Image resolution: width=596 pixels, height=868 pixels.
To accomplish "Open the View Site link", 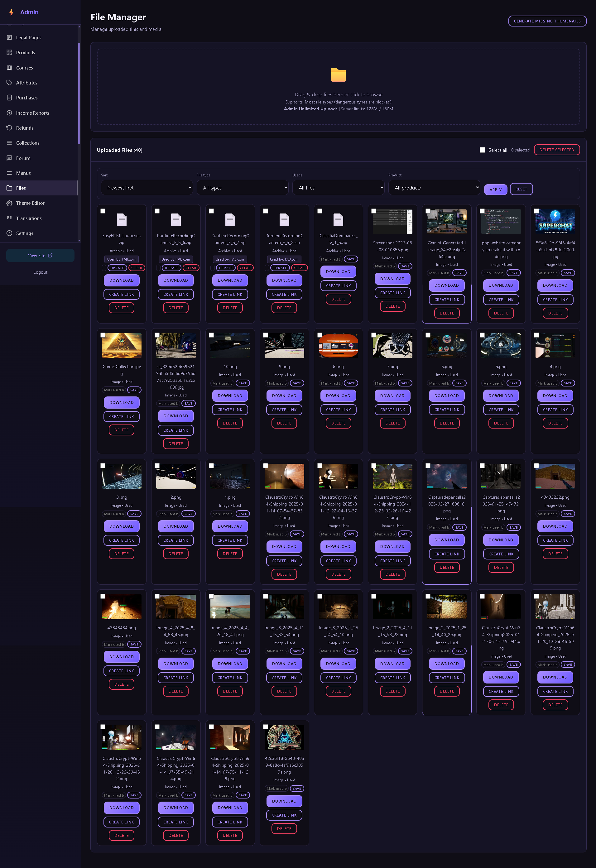I will click(40, 256).
